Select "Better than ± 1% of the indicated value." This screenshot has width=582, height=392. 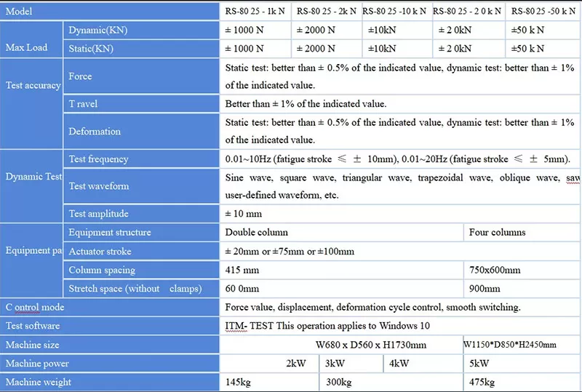[306, 104]
